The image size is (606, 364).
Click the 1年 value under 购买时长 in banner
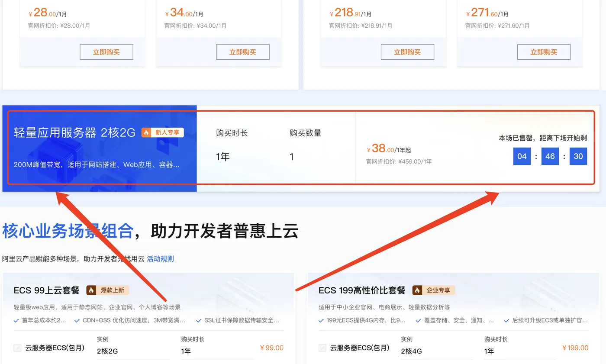223,157
